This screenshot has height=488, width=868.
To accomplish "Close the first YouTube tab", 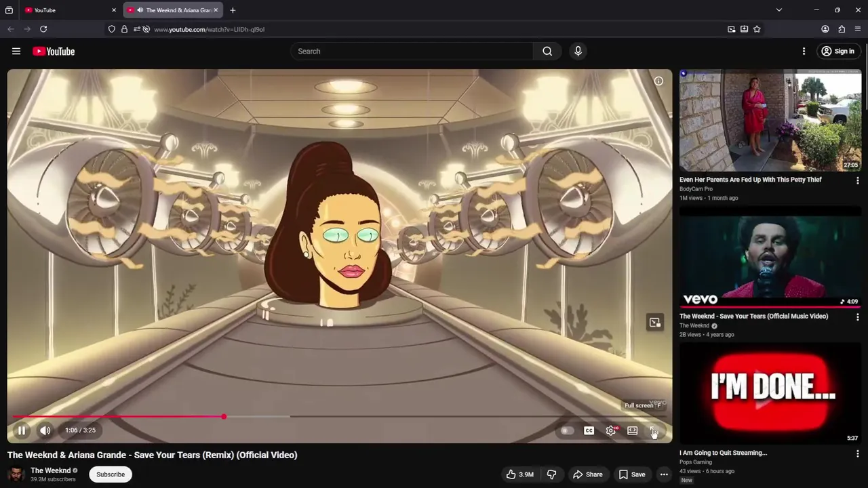I will pyautogui.click(x=114, y=10).
